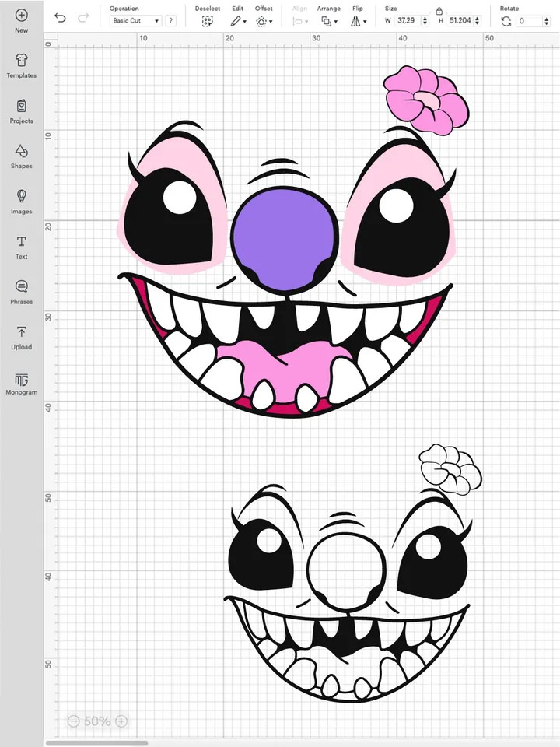
Task: Open the Arrange menu
Action: [328, 21]
